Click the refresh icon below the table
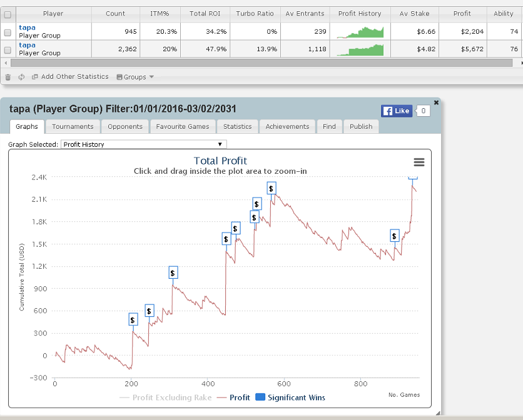 point(21,77)
